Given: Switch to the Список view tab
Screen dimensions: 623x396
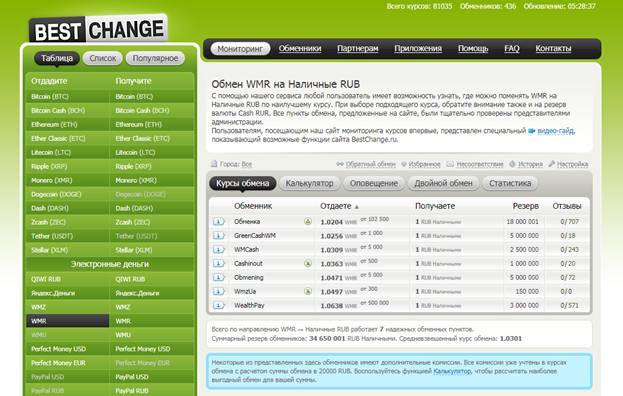Looking at the screenshot, I should coord(103,58).
